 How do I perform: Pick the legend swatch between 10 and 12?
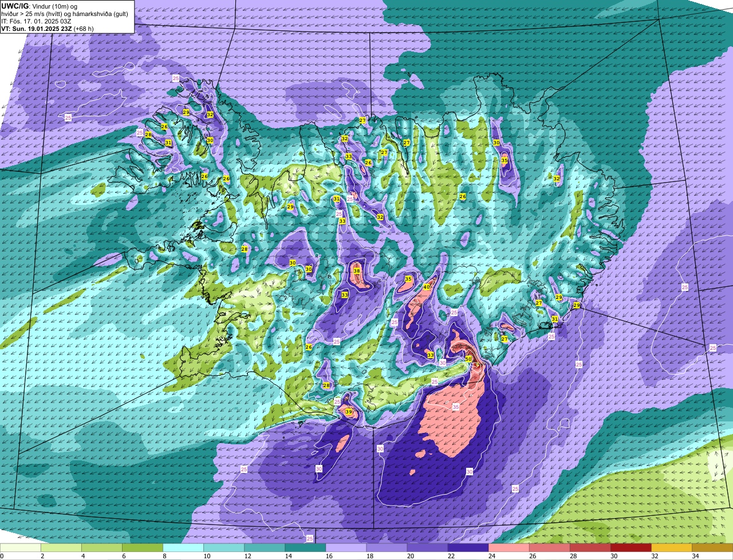coord(224,548)
